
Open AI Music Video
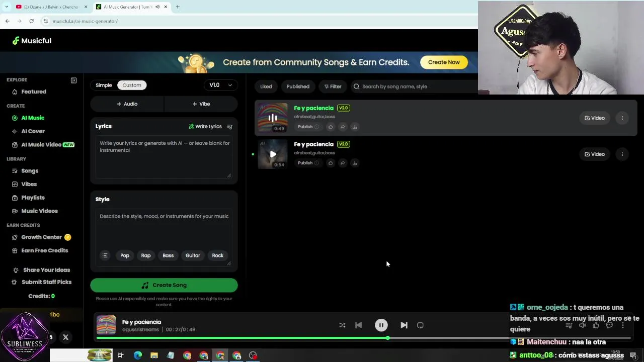[x=43, y=145]
